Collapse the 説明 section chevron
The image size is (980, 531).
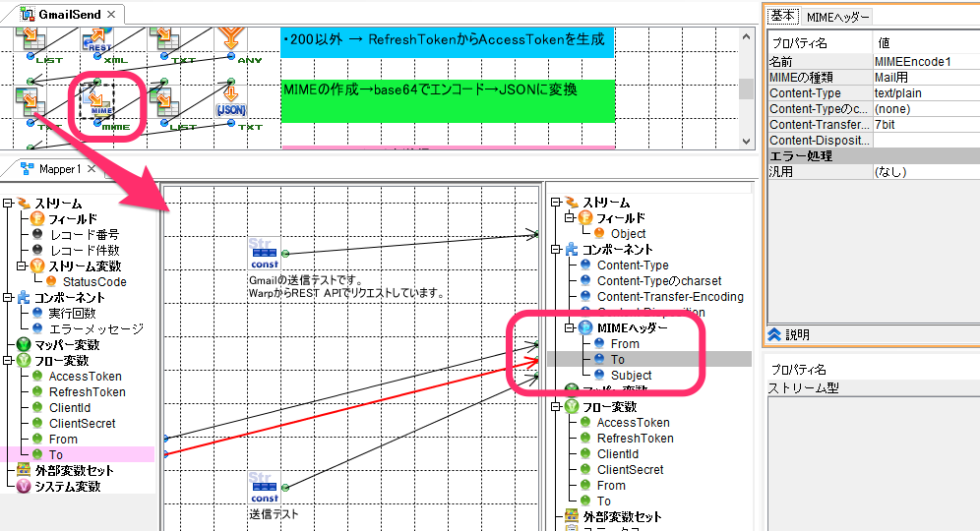(774, 334)
